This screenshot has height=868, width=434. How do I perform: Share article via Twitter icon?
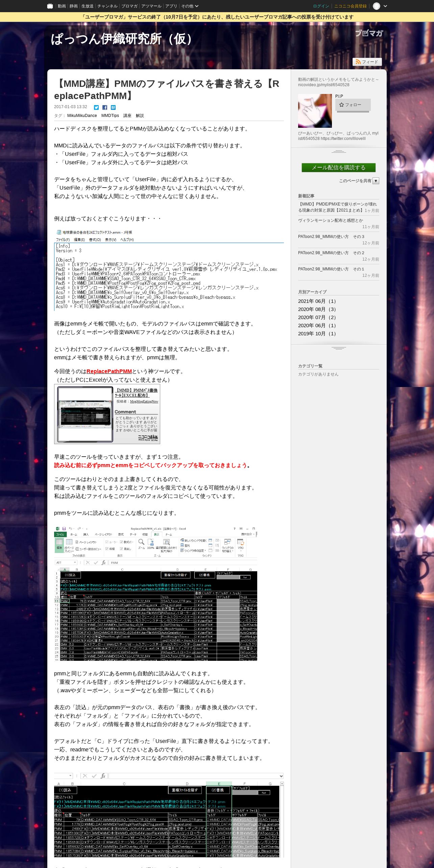96,107
